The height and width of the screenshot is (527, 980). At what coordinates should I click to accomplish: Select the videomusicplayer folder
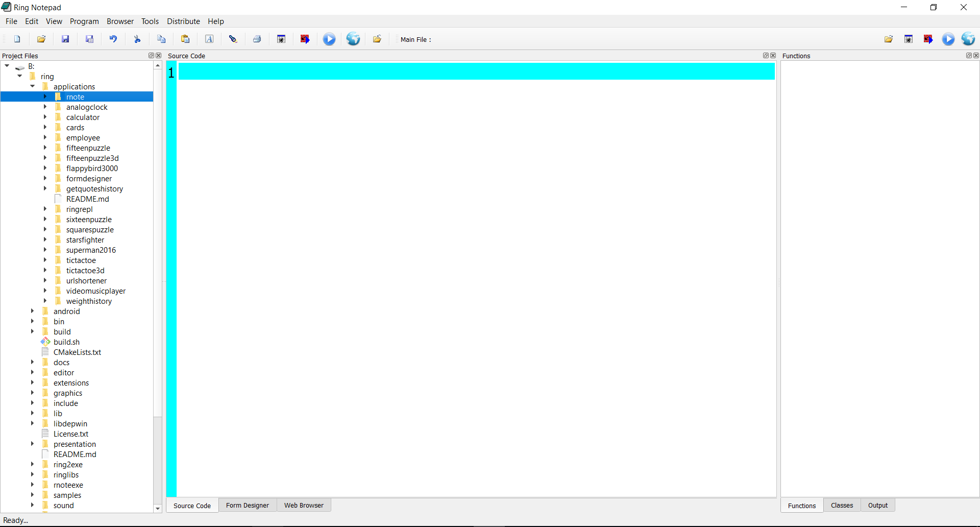pos(95,291)
